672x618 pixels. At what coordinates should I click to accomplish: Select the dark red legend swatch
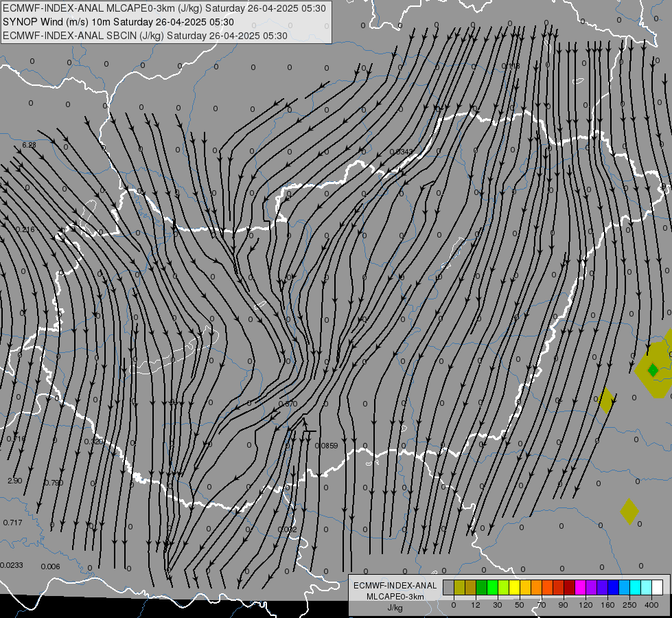(570, 587)
